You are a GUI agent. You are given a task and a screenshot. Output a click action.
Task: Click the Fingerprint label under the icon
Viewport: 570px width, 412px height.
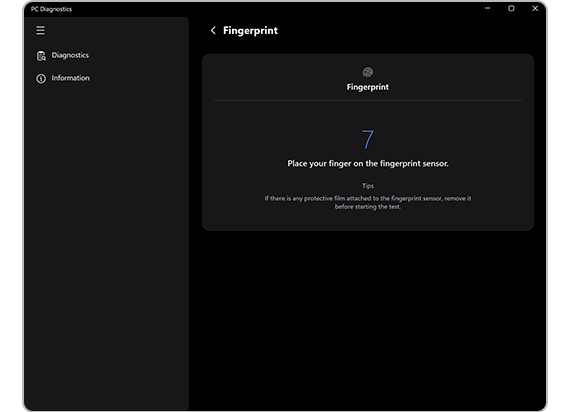(x=368, y=87)
